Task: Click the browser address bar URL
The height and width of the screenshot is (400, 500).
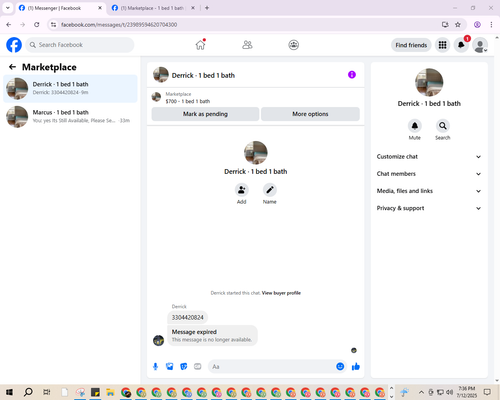Action: tap(119, 25)
